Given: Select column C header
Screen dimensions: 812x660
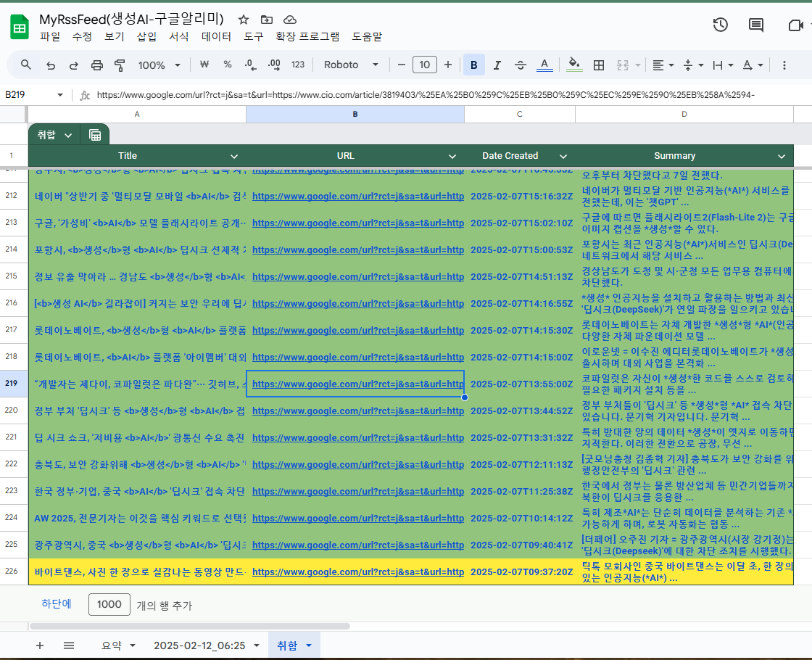Looking at the screenshot, I should coord(519,114).
